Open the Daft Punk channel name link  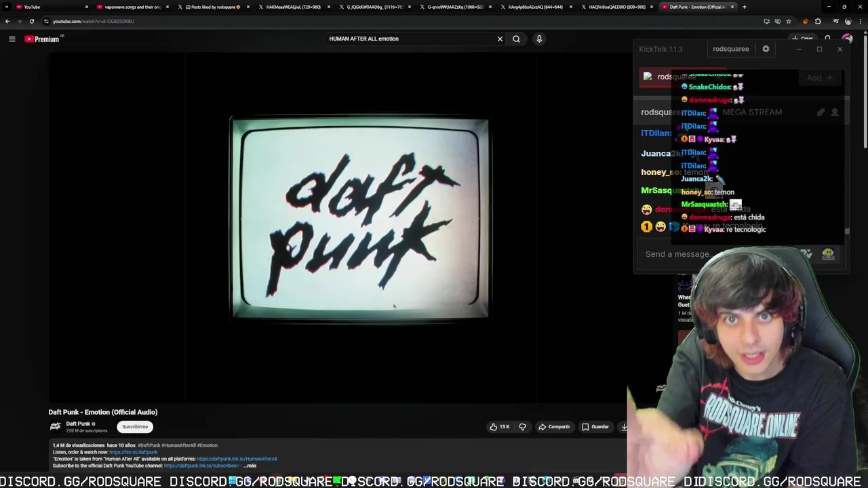(78, 424)
